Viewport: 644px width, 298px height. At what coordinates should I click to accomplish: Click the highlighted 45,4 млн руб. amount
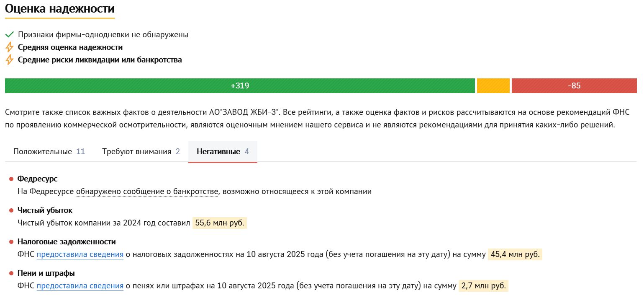(x=515, y=254)
